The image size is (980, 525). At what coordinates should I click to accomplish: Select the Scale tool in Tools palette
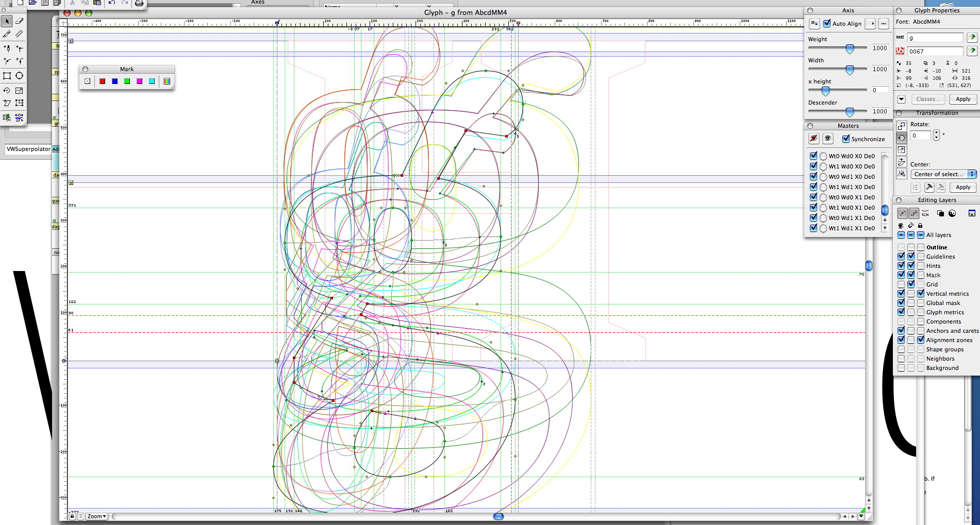tap(20, 90)
